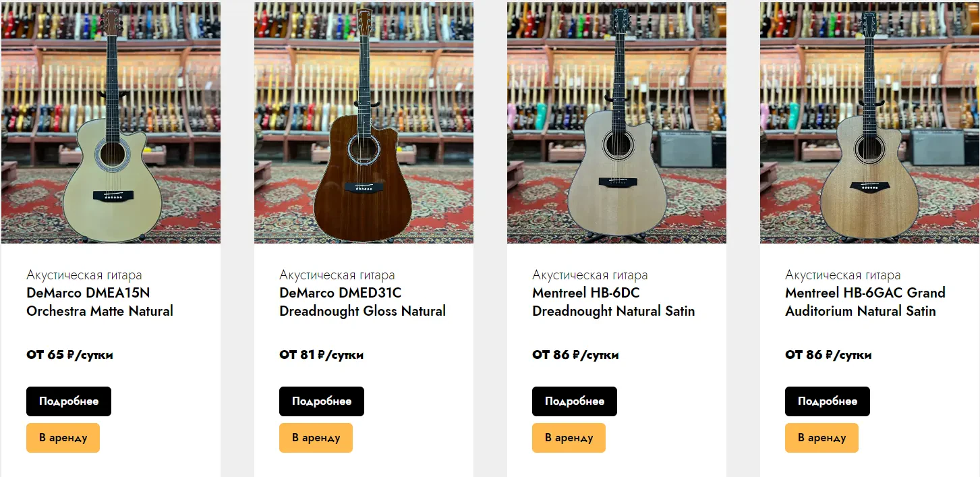Open details for DeMarco DMEA15N guitar
The width and height of the screenshot is (980, 477).
(x=69, y=401)
